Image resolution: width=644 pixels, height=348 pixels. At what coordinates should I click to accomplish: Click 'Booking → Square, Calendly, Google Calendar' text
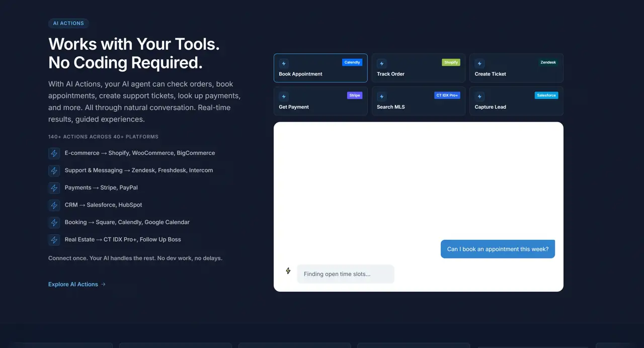[127, 222]
